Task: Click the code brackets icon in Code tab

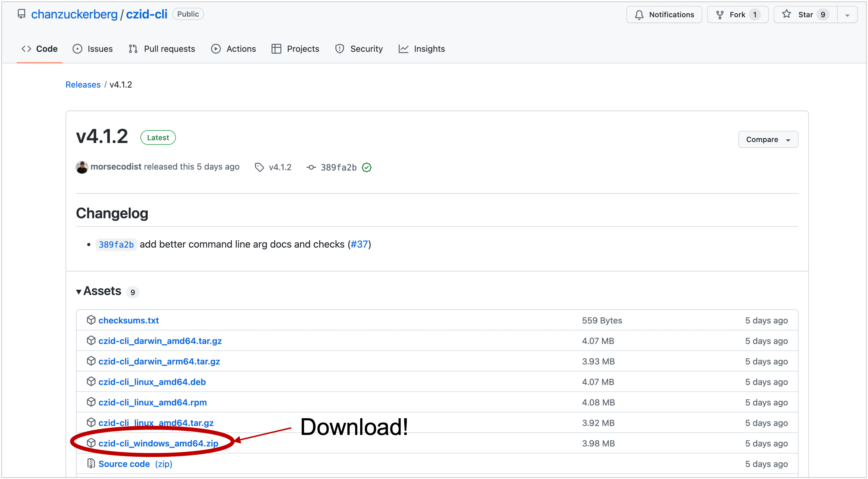Action: [26, 49]
